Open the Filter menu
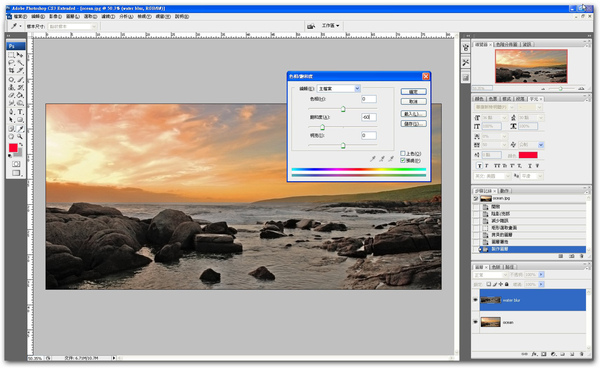Screen dimensions: 600x368 click(108, 16)
